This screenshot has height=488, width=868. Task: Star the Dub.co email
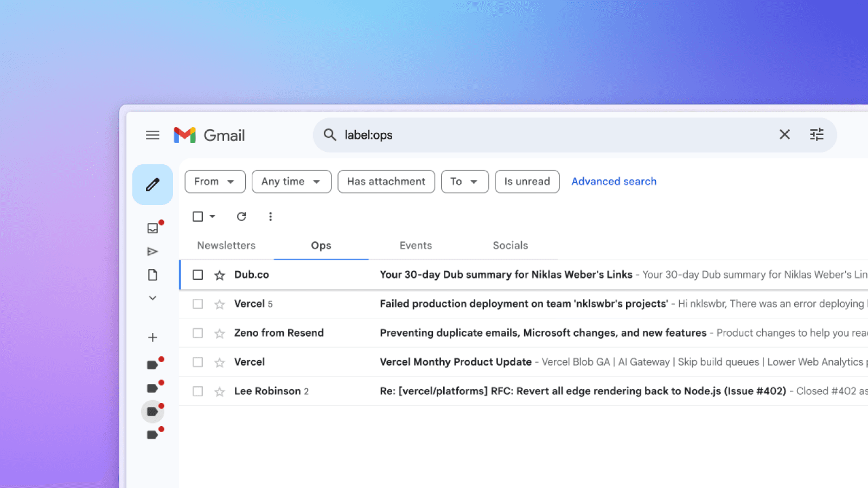click(219, 275)
